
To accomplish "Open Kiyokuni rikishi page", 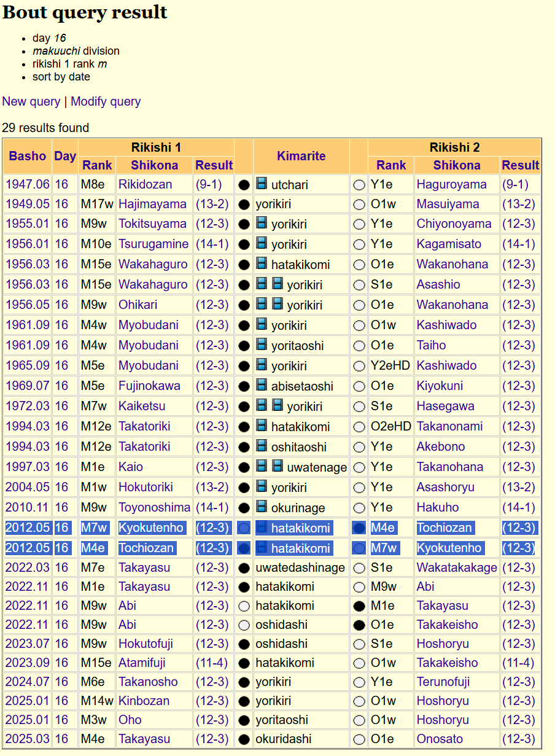I will click(x=440, y=386).
